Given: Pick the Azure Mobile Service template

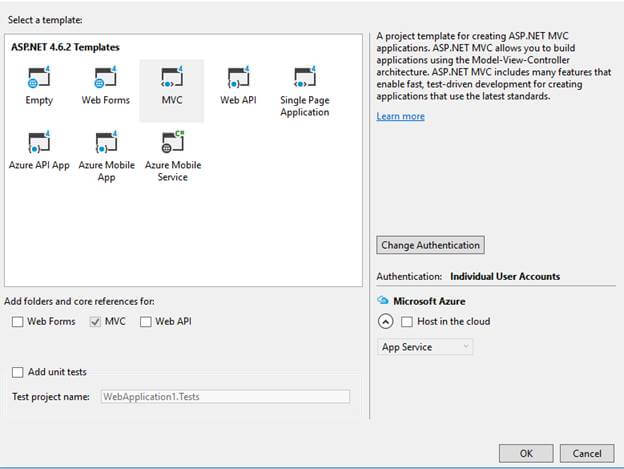Looking at the screenshot, I should [172, 144].
